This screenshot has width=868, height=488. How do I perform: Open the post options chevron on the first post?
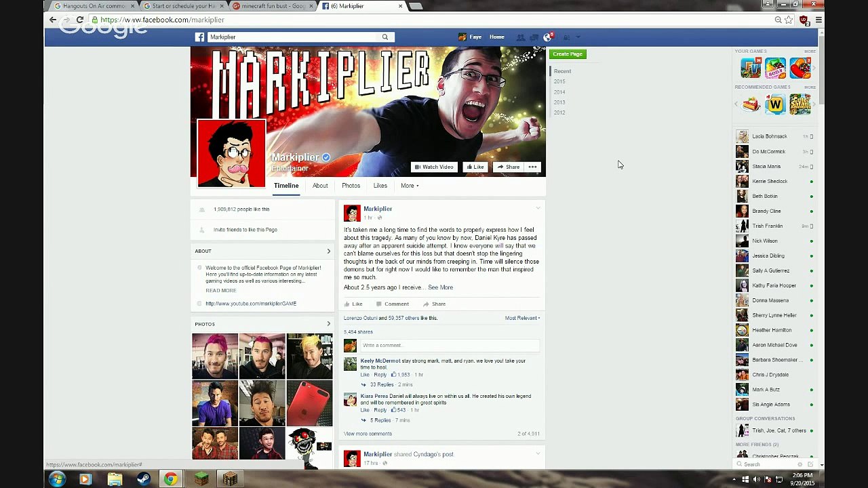point(538,208)
